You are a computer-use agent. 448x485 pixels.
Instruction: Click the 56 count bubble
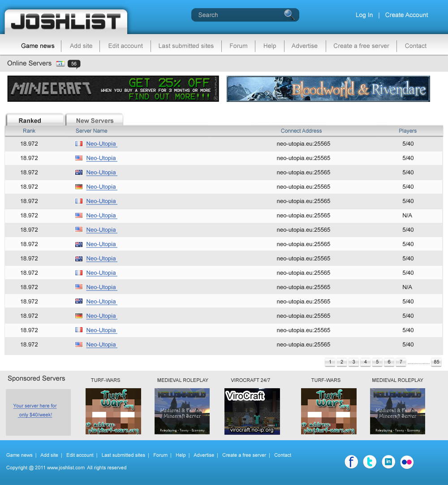74,64
